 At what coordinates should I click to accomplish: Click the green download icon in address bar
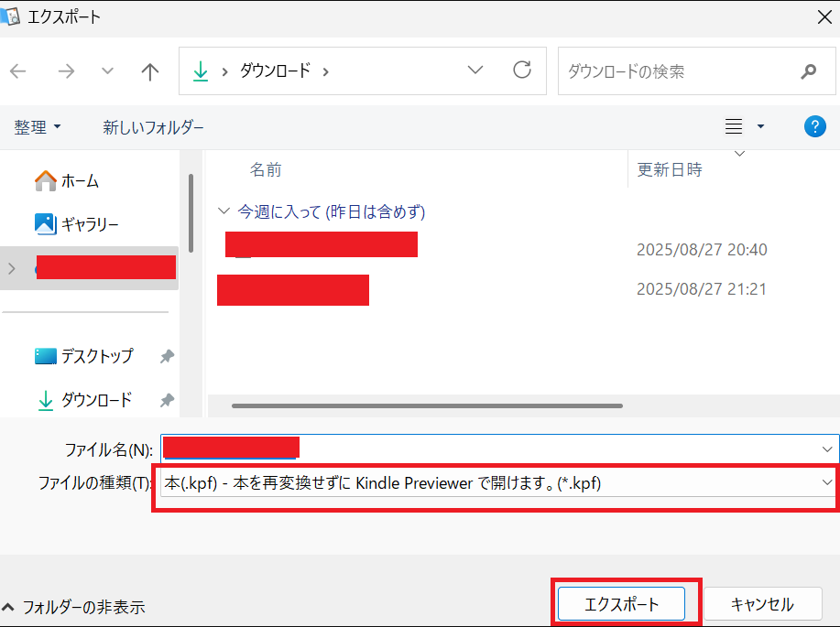pos(201,71)
